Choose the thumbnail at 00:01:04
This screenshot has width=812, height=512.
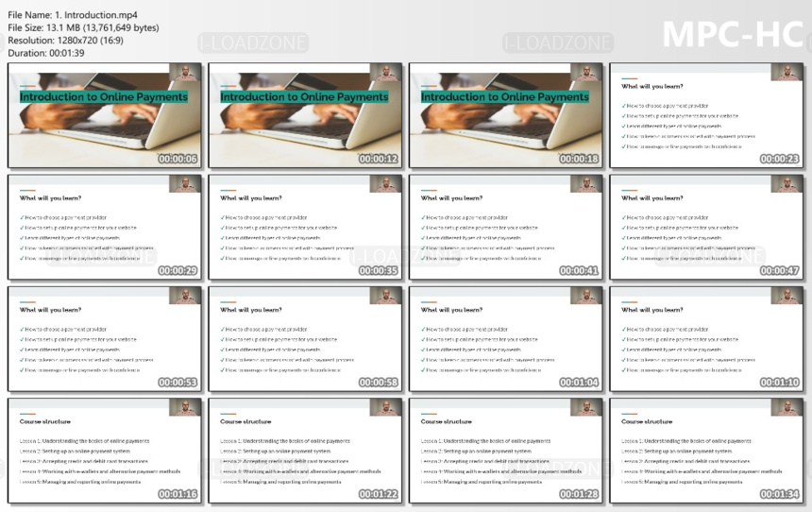click(506, 339)
